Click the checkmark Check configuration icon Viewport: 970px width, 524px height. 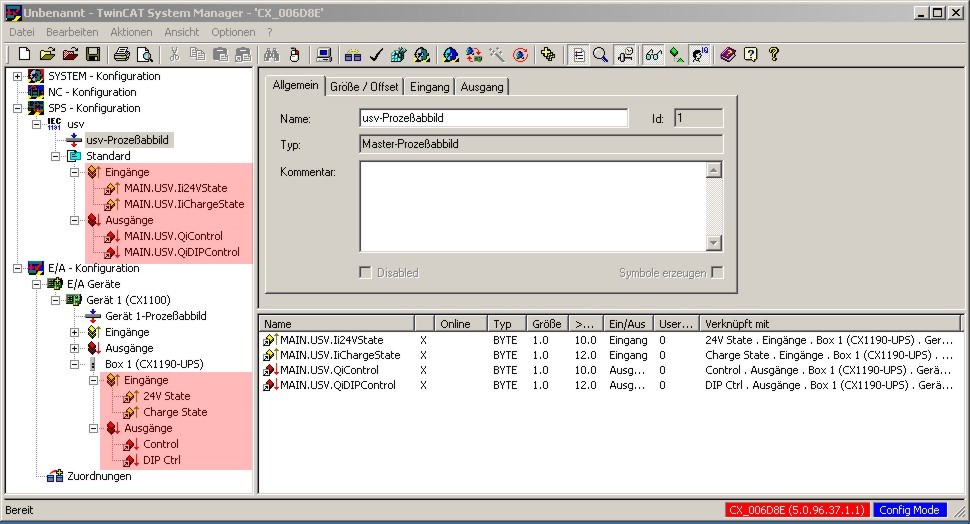(376, 54)
